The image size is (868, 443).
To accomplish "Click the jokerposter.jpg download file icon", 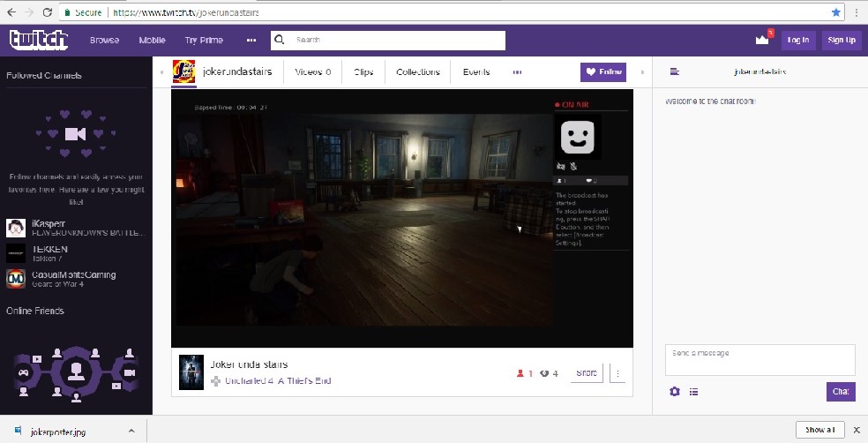I will point(19,431).
